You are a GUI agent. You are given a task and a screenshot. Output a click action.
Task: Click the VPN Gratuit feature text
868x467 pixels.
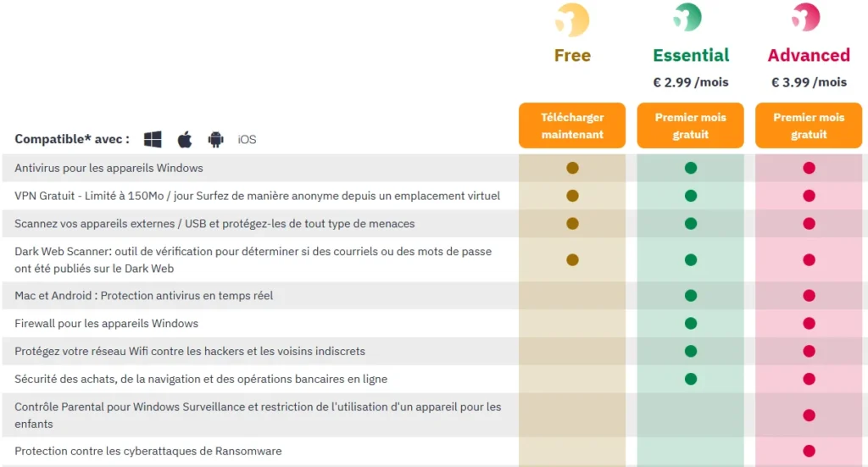[258, 196]
